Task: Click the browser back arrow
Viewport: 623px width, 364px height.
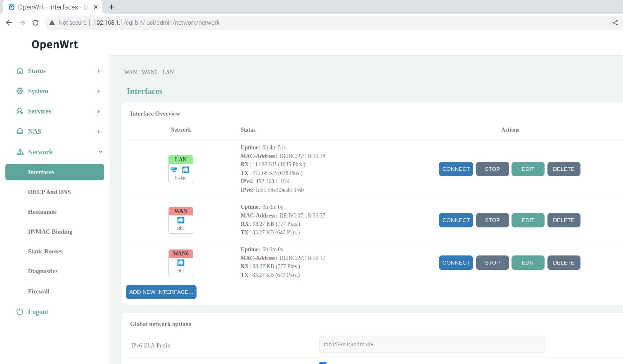Action: (x=9, y=23)
